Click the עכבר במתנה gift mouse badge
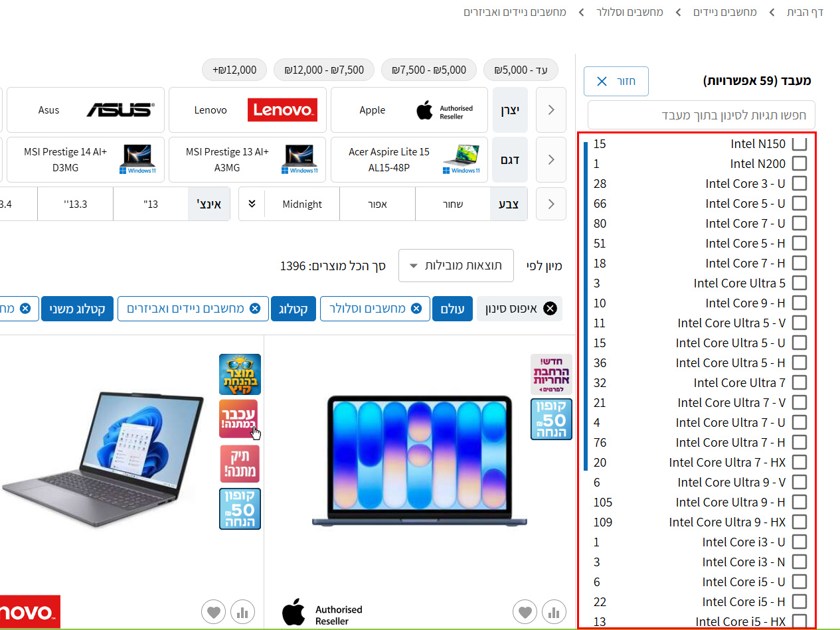 (240, 419)
